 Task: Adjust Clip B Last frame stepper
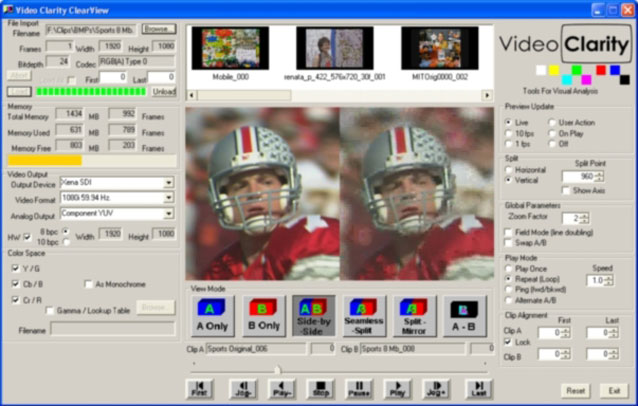614,354
